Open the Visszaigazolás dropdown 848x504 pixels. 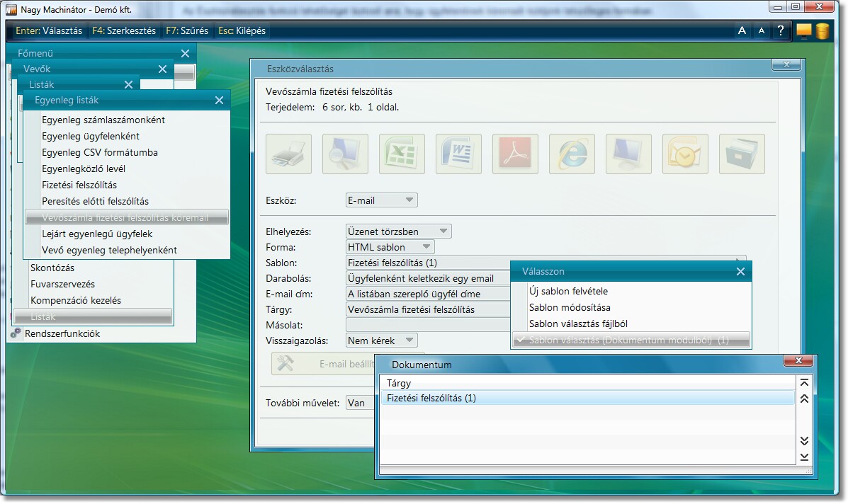pyautogui.click(x=381, y=340)
